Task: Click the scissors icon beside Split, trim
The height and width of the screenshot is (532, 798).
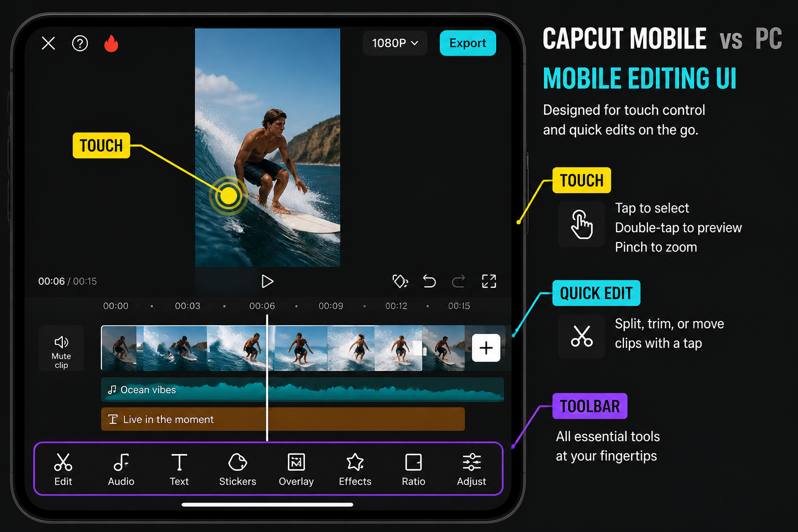Action: (581, 336)
